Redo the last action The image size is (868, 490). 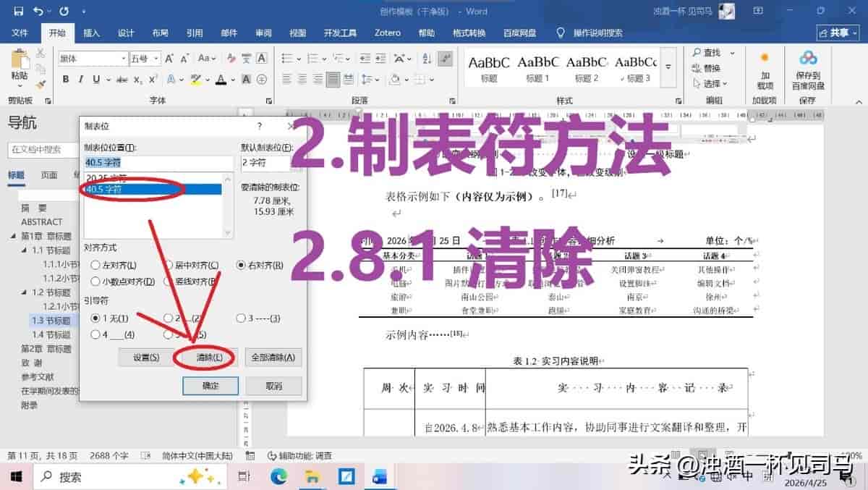(x=63, y=12)
